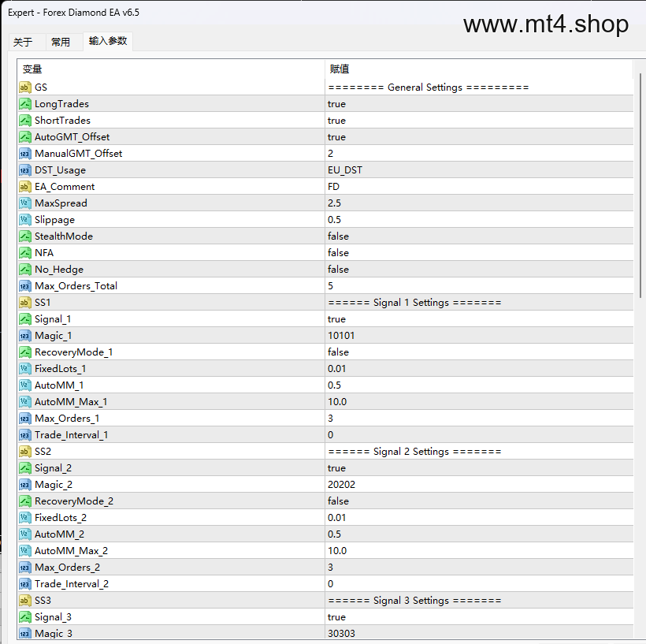Viewport: 646px width, 644px height.
Task: Click the double icon beside FixedLots_2
Action: tap(25, 517)
